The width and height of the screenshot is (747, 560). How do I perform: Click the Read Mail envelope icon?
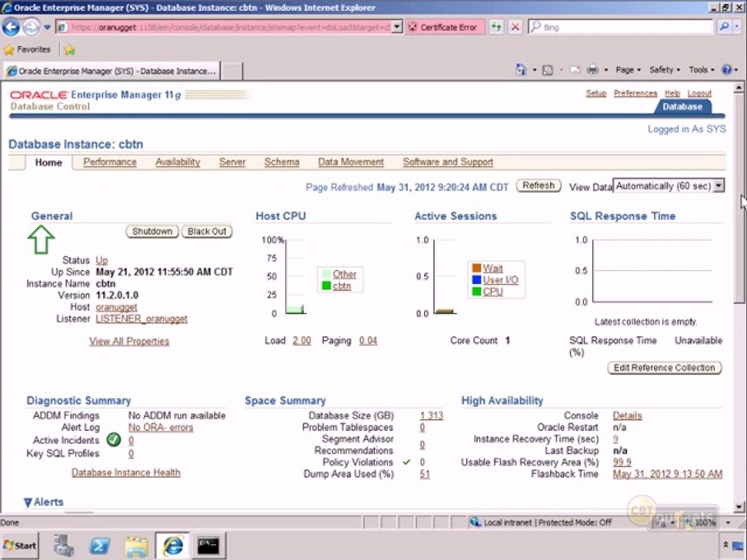pos(575,70)
